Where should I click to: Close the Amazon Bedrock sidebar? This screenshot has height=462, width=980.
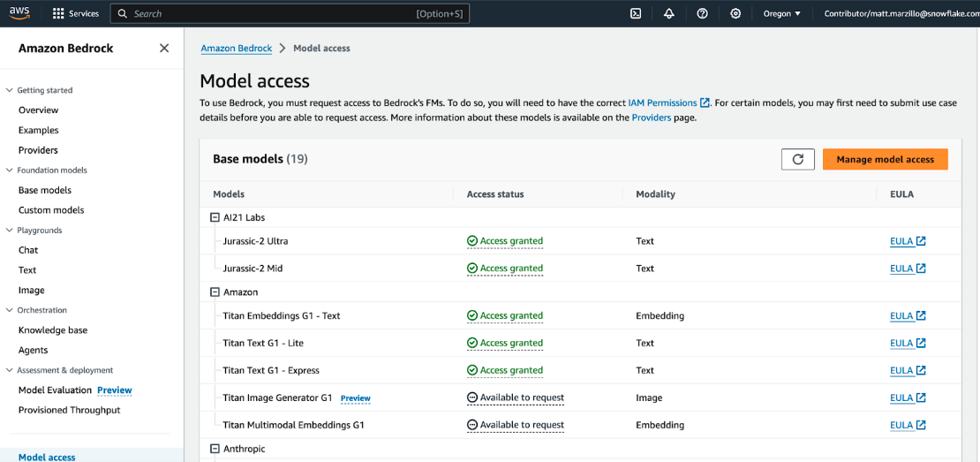(x=164, y=49)
